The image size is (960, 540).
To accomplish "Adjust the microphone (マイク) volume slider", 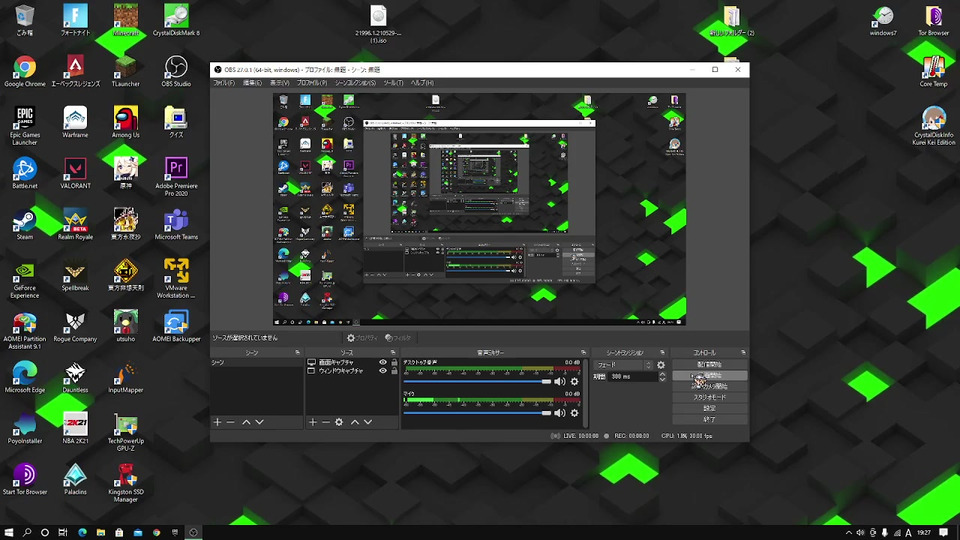I will (477, 413).
